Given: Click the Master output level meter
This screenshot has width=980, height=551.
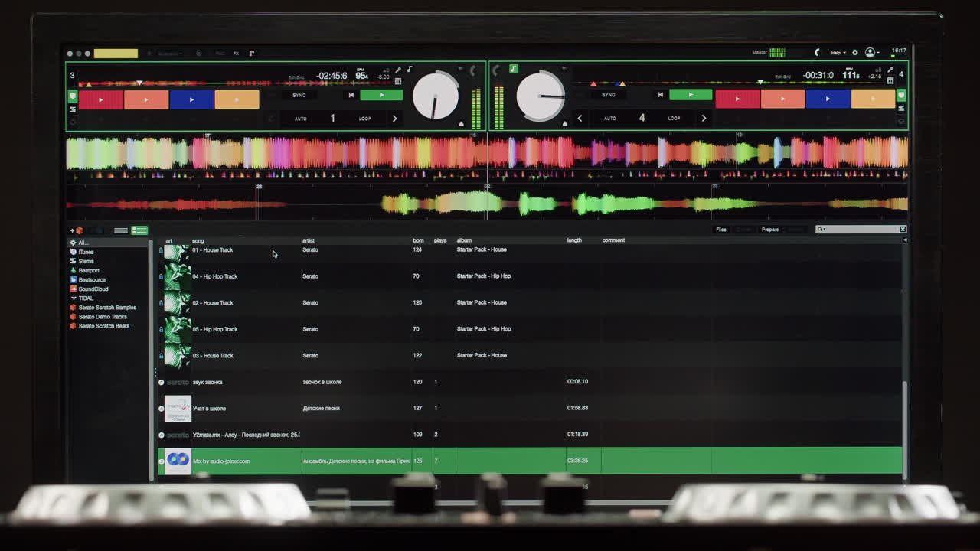Looking at the screenshot, I should [x=776, y=51].
